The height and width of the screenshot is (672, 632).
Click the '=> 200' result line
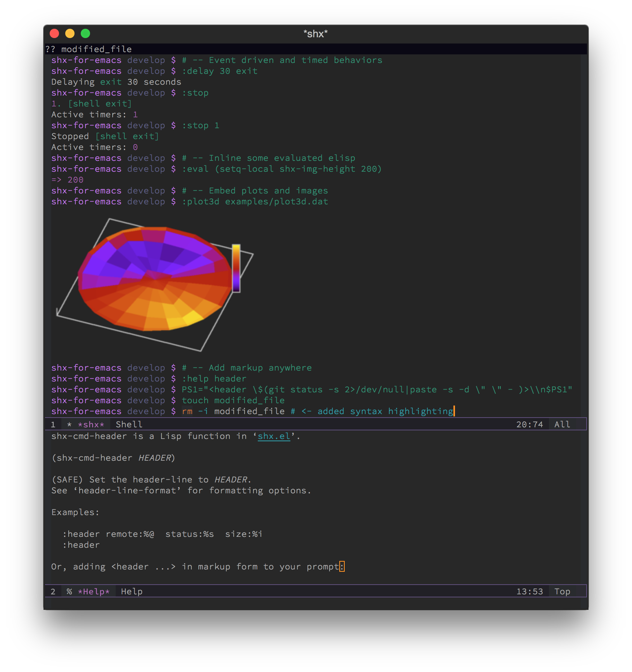point(67,180)
